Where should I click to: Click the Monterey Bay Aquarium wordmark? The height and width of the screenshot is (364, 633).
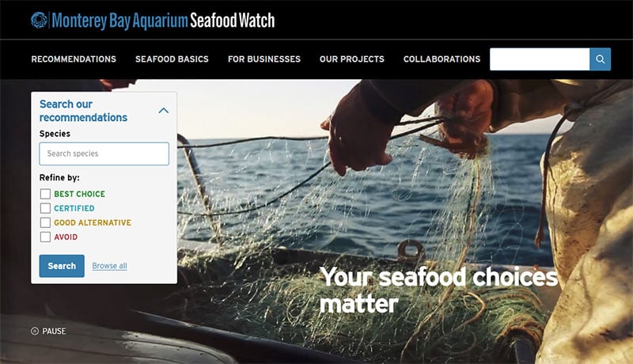click(x=120, y=21)
